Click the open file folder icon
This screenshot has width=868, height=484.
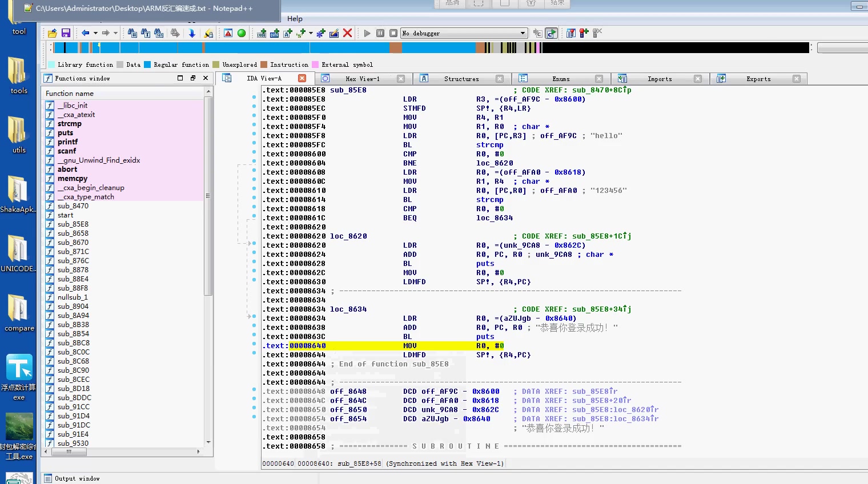[x=53, y=34]
